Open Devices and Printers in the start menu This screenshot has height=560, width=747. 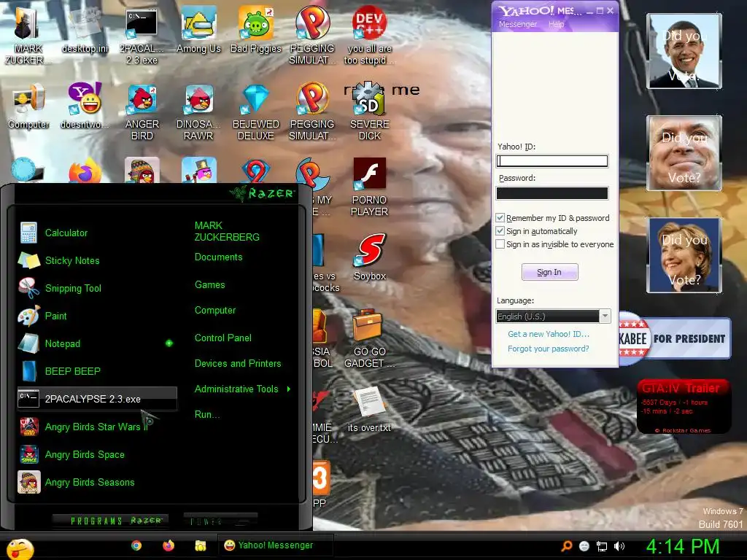point(238,363)
